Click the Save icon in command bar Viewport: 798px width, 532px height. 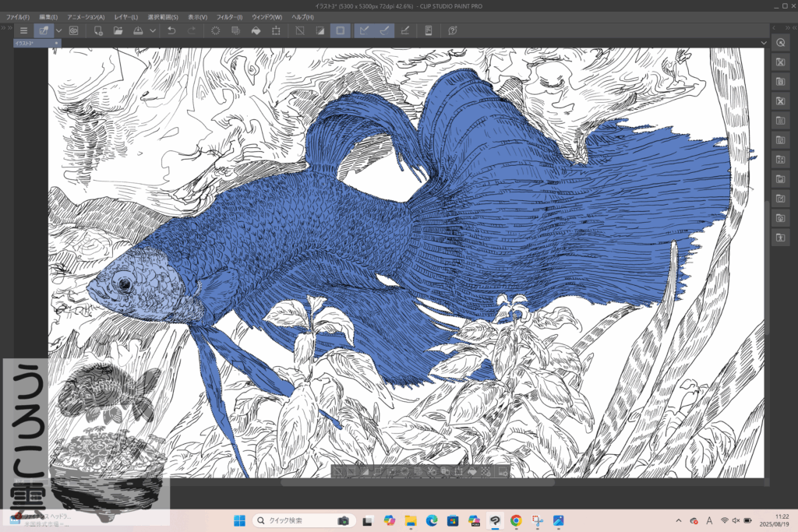138,30
